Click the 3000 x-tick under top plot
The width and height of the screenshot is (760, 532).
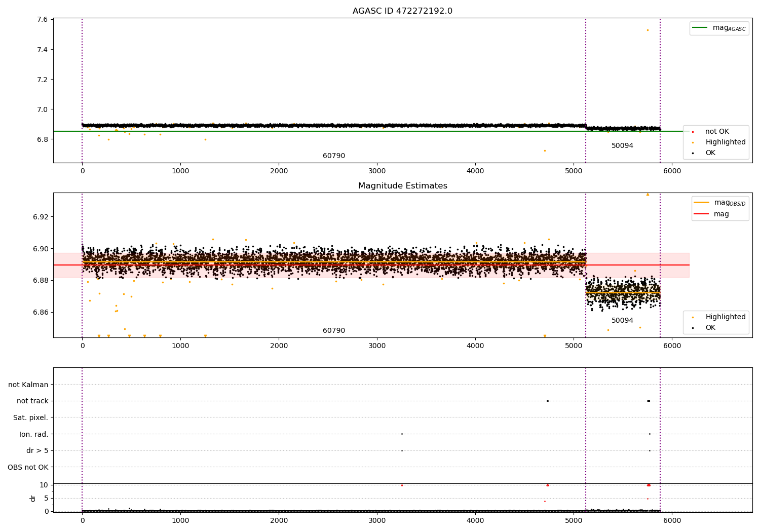click(x=377, y=171)
